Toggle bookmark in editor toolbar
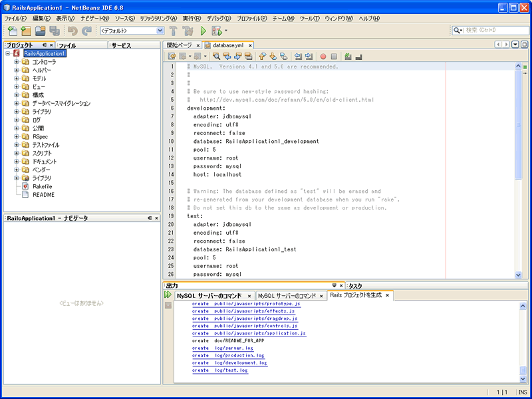 point(284,57)
